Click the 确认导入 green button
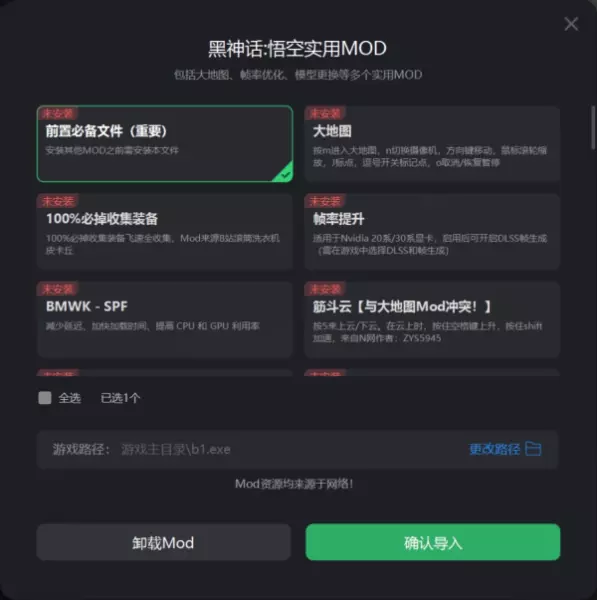This screenshot has height=600, width=597. [x=433, y=542]
